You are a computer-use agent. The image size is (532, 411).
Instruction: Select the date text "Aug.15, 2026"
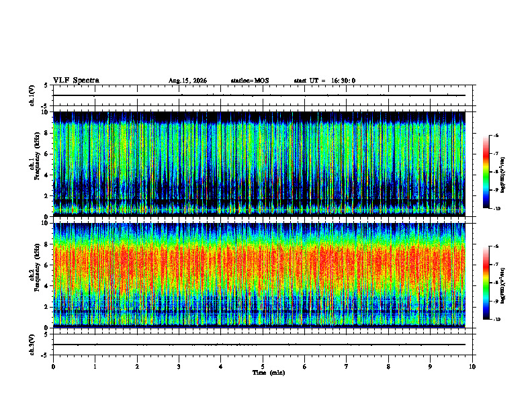click(x=187, y=81)
